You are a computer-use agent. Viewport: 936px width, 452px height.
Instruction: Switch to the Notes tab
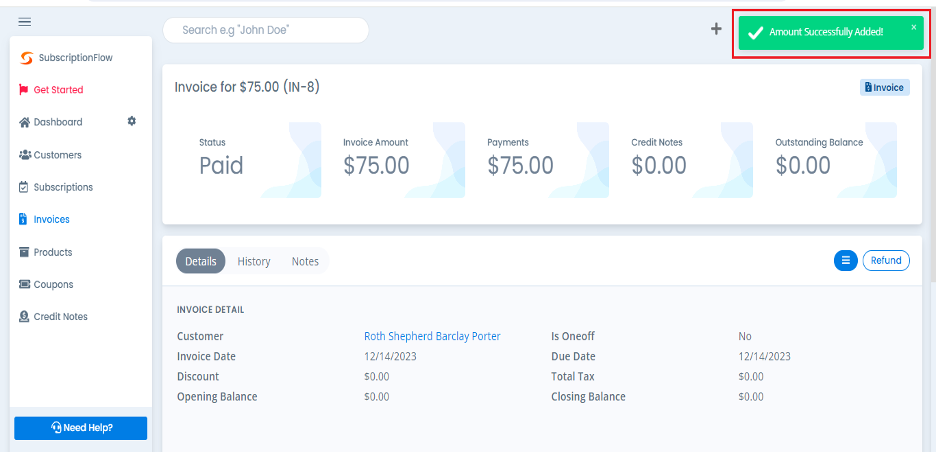tap(305, 261)
